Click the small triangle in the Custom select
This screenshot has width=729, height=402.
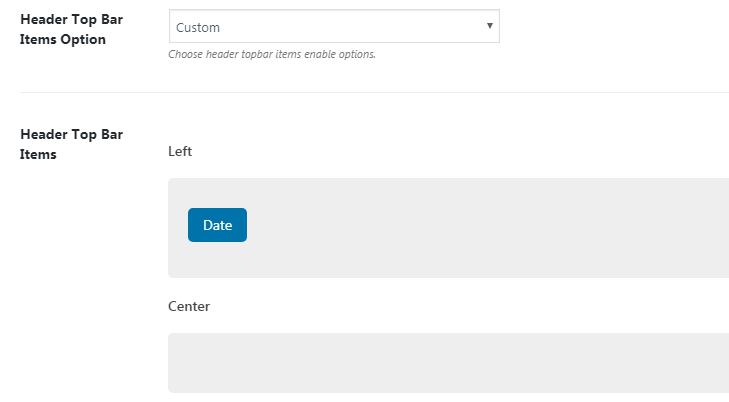[490, 26]
